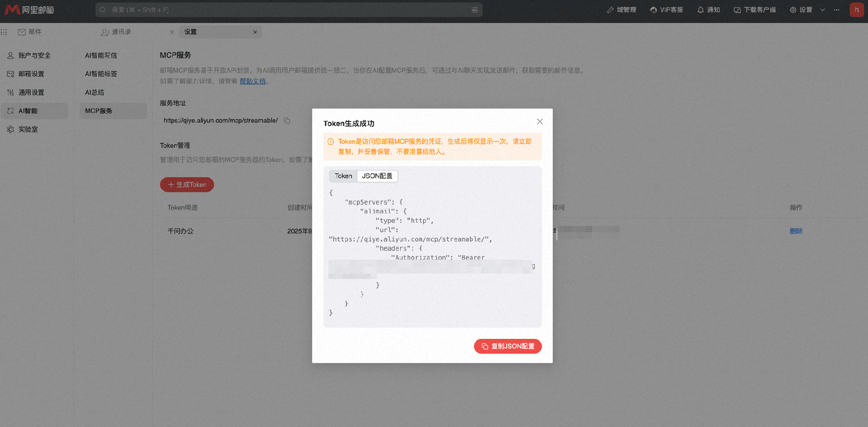Select the JSON配置 tab

(x=377, y=176)
